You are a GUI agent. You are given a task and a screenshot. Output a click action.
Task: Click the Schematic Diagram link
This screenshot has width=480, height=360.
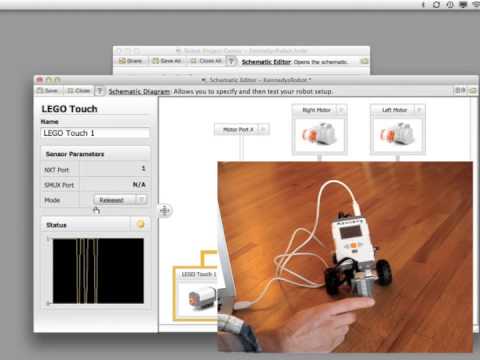[x=139, y=92]
